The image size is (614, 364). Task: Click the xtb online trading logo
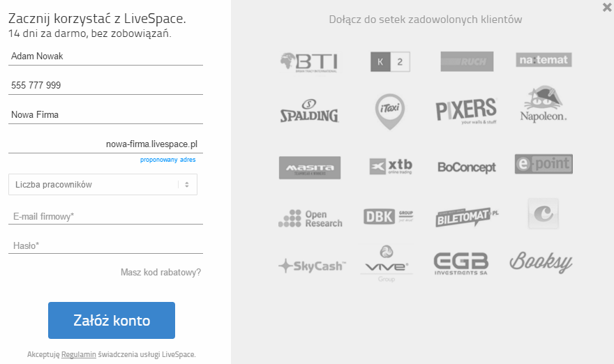click(x=391, y=167)
